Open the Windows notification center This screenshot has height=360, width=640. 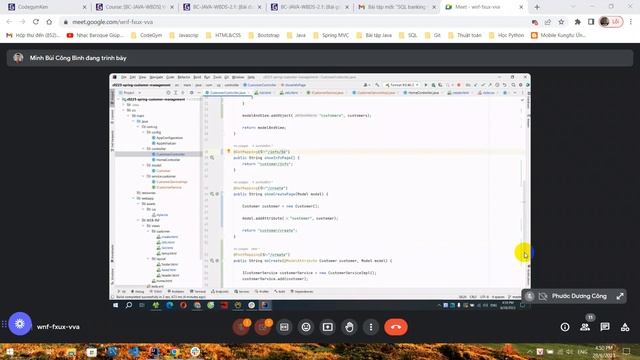tap(627, 351)
